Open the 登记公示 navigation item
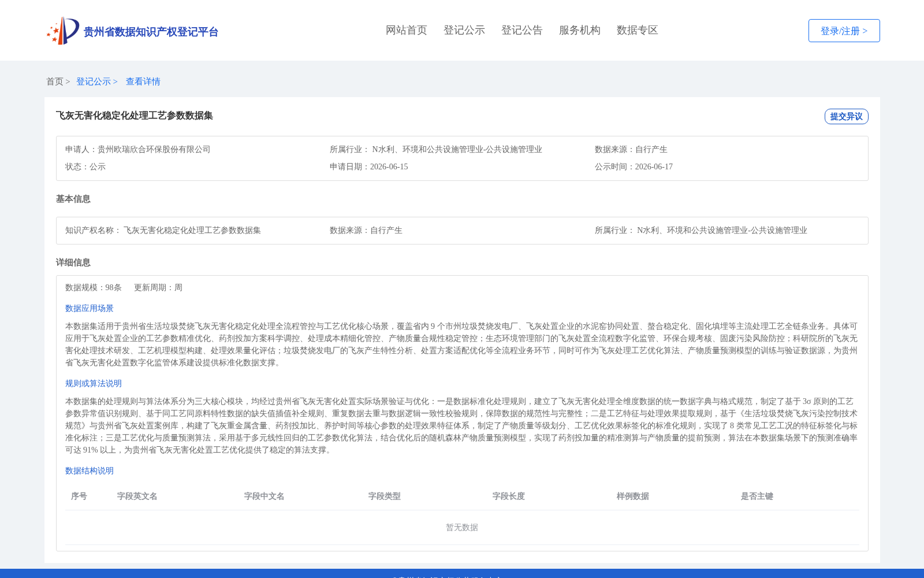This screenshot has width=924, height=578. (464, 30)
